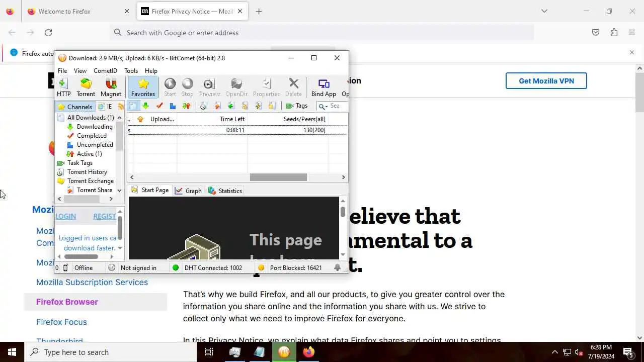Image resolution: width=644 pixels, height=362 pixels.
Task: Click the Start task toolbar icon
Action: pos(170,87)
